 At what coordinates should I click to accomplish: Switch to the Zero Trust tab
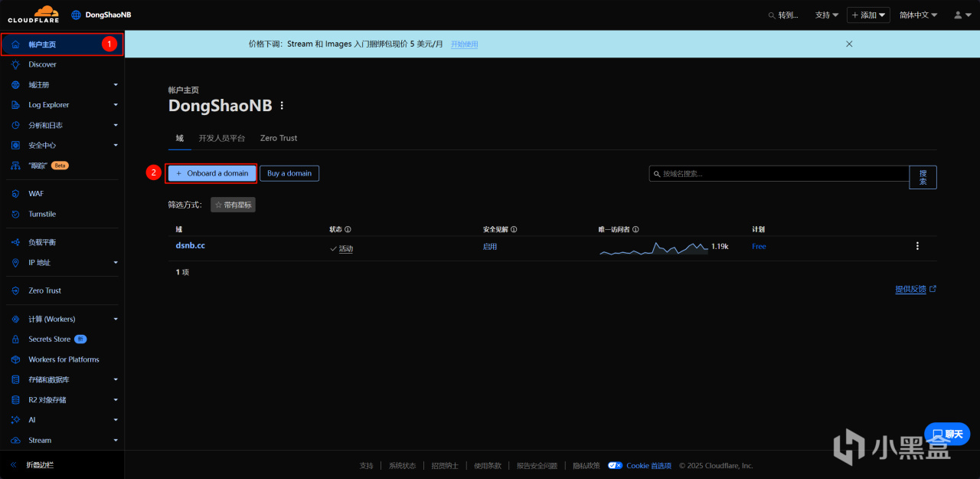pos(279,138)
